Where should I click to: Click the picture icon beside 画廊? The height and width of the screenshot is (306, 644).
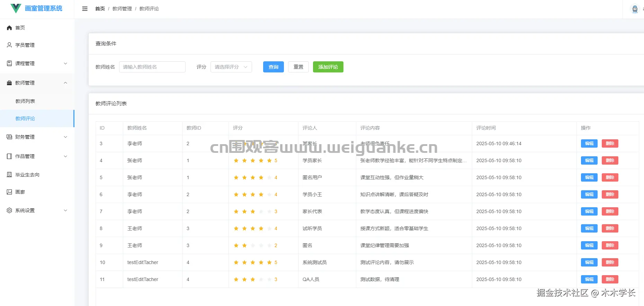9,192
